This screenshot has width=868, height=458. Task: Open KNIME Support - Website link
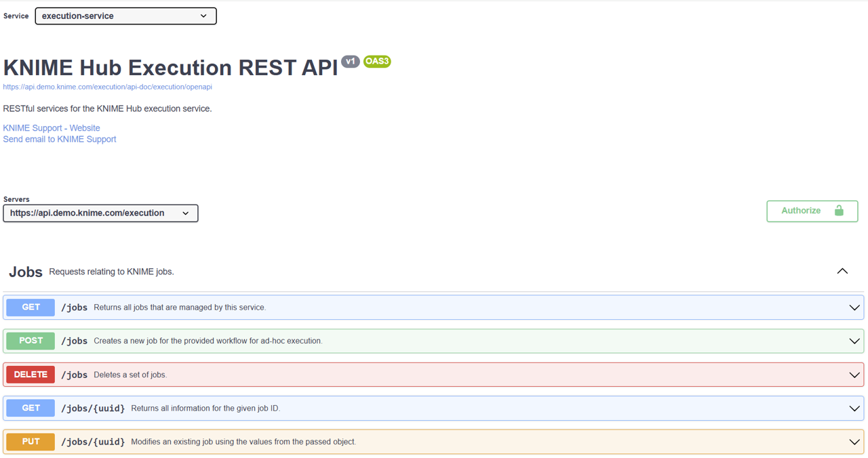pos(52,128)
